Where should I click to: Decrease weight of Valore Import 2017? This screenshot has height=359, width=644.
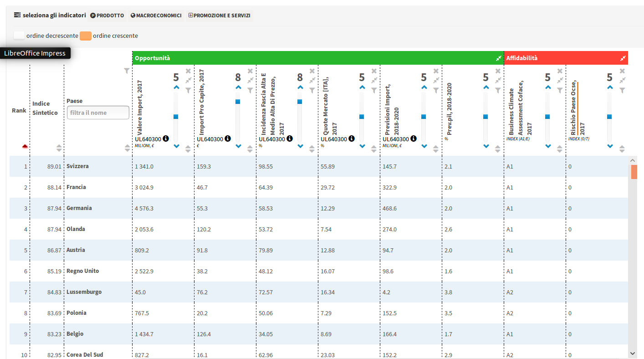coord(176,146)
